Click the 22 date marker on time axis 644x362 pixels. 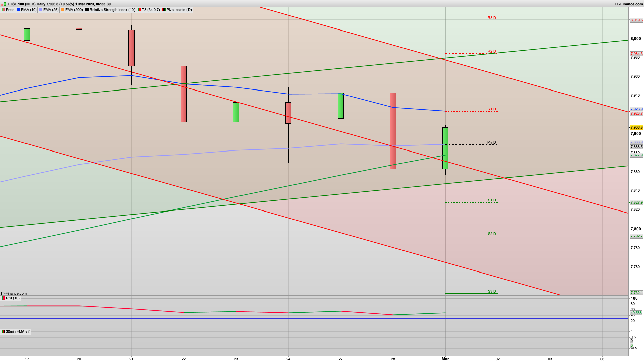point(184,359)
